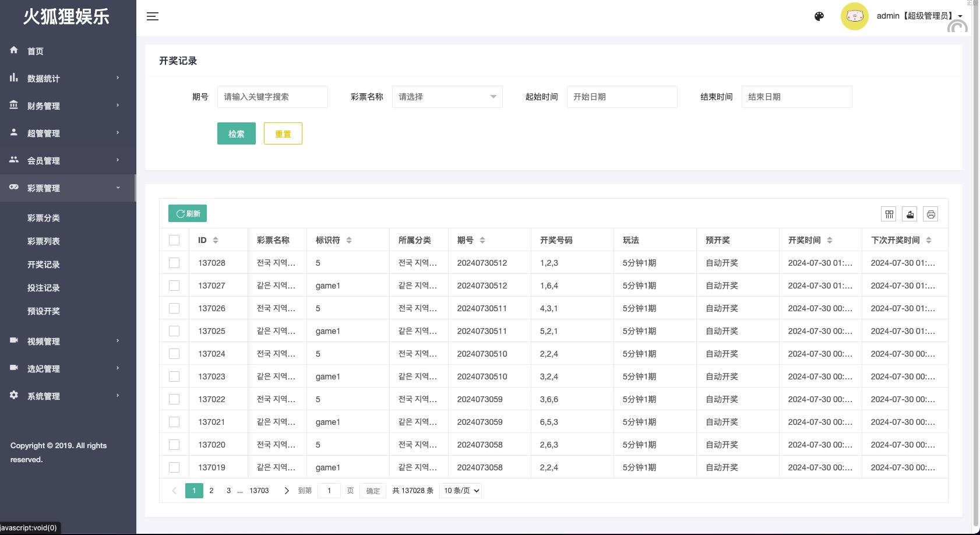This screenshot has width=980, height=535.
Task: Open the 彩票名称 请选择 dropdown
Action: (x=447, y=97)
